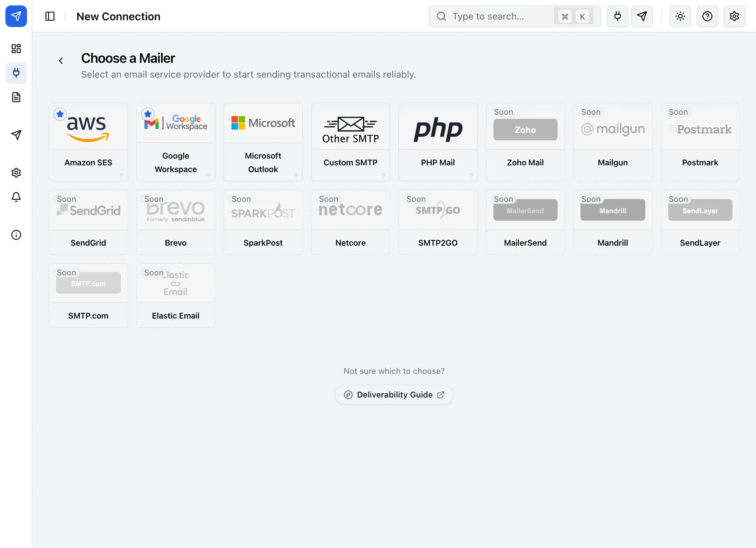Open the notifications bell icon in sidebar

click(x=16, y=197)
